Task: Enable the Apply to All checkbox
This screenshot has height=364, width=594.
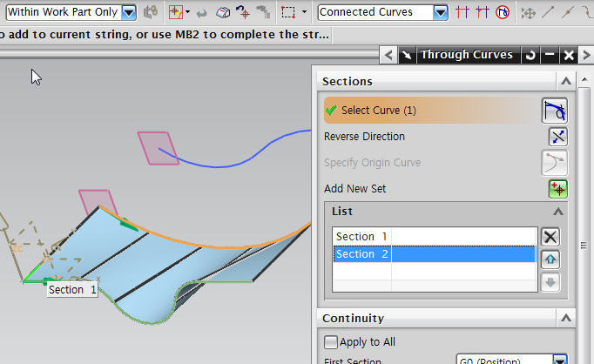Action: [x=330, y=342]
